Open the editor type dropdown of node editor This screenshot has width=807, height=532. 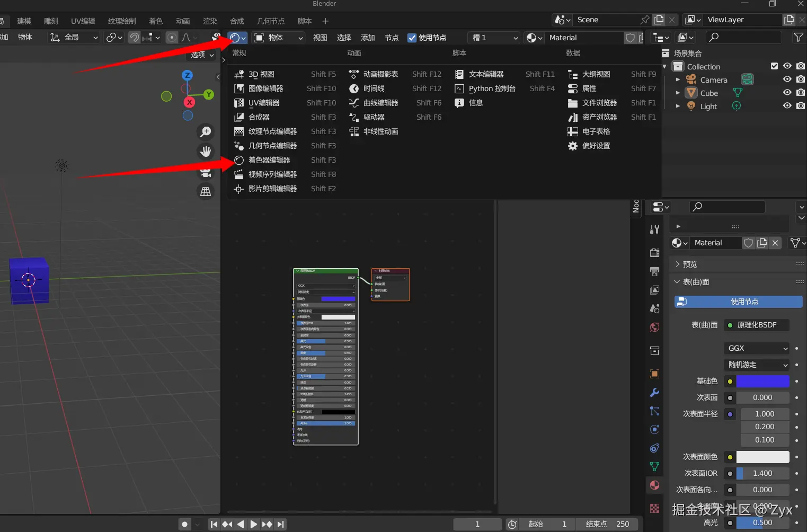(237, 38)
